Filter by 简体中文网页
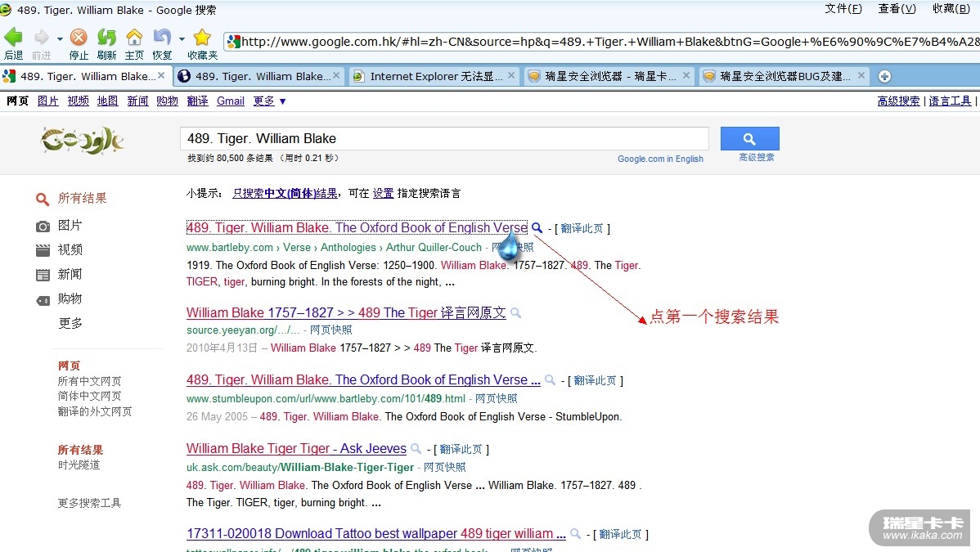 click(89, 397)
